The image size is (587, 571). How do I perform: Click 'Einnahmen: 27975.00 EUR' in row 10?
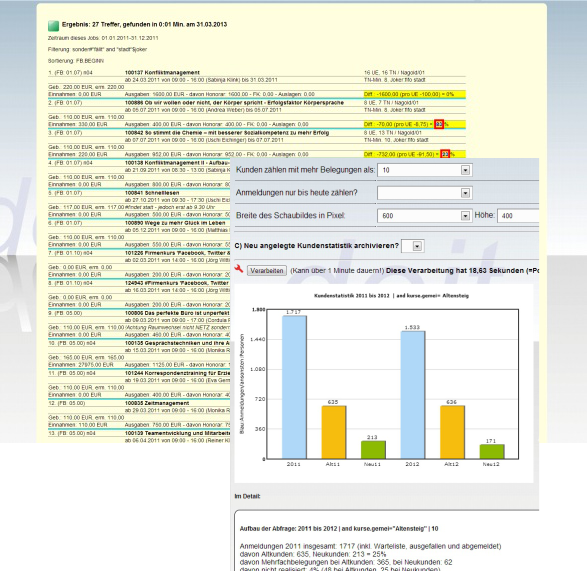[x=81, y=365]
